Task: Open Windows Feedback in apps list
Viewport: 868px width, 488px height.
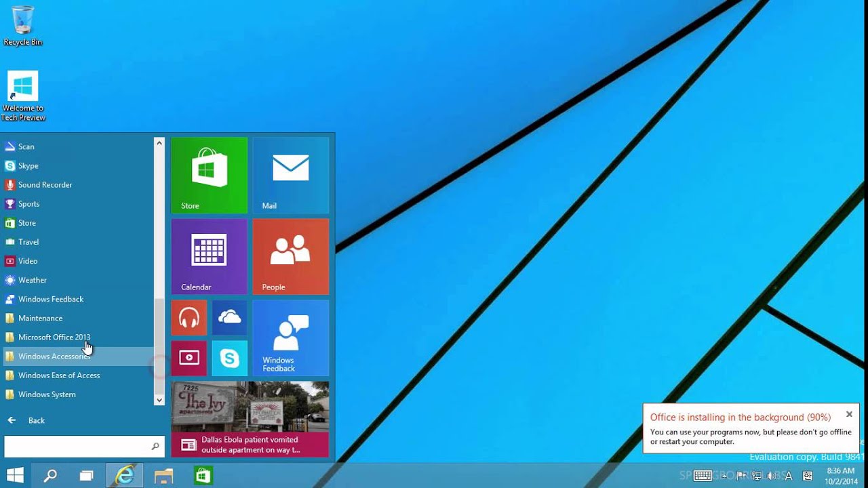Action: click(x=77, y=299)
